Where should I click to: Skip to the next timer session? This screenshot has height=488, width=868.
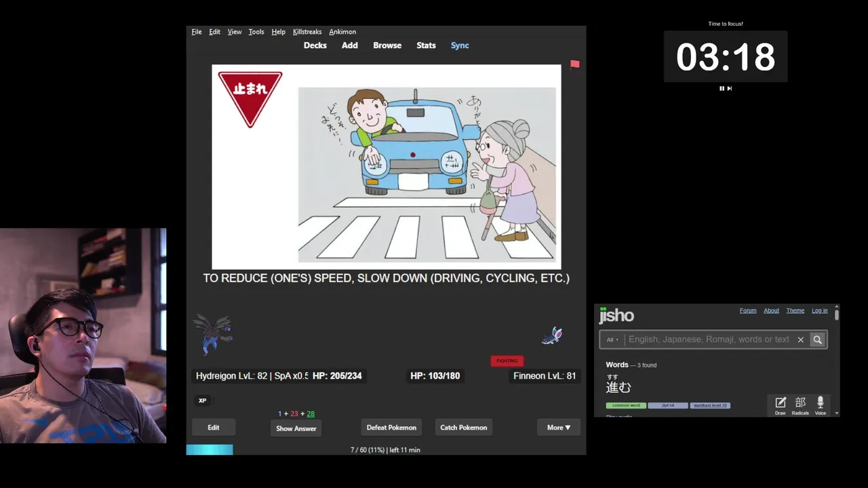[730, 88]
